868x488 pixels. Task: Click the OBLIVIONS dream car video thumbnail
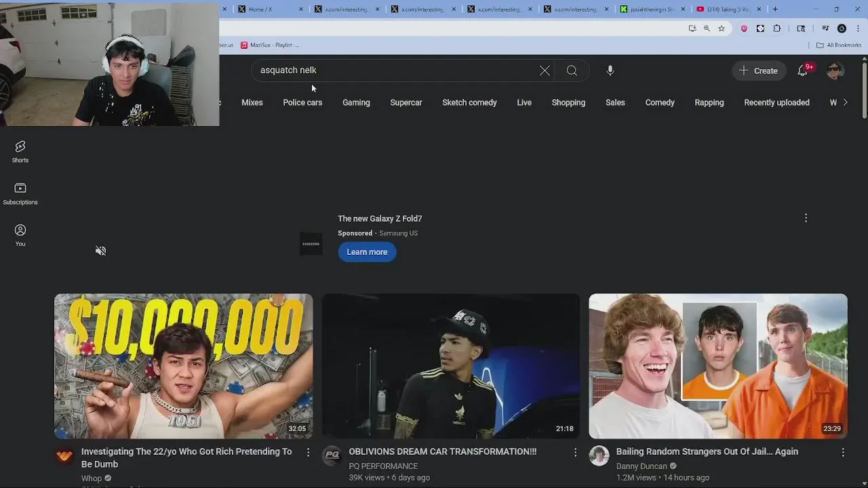tap(451, 366)
